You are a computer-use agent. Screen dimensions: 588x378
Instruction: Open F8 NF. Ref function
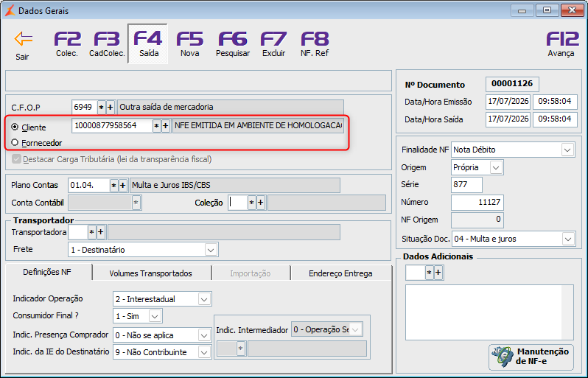point(315,38)
